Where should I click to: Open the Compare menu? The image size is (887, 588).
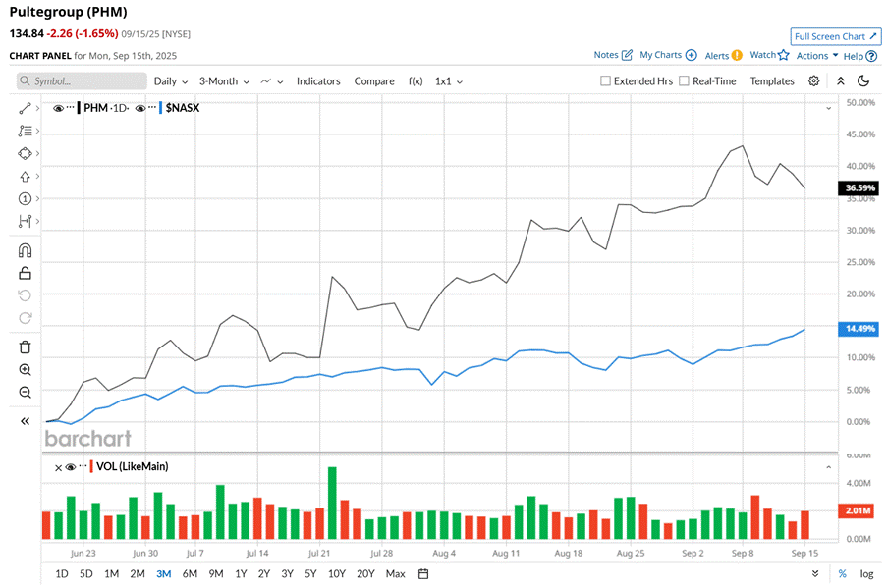374,81
